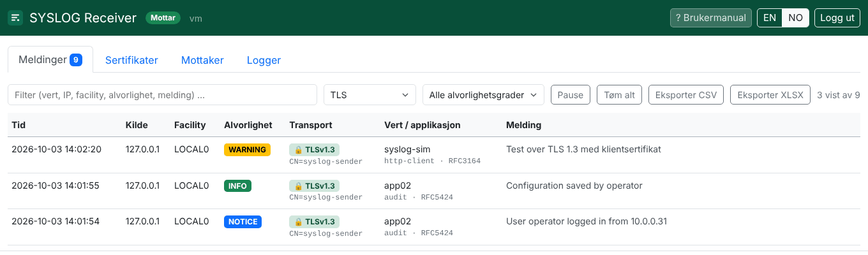868x255 pixels.
Task: Pause the message stream
Action: [x=571, y=95]
